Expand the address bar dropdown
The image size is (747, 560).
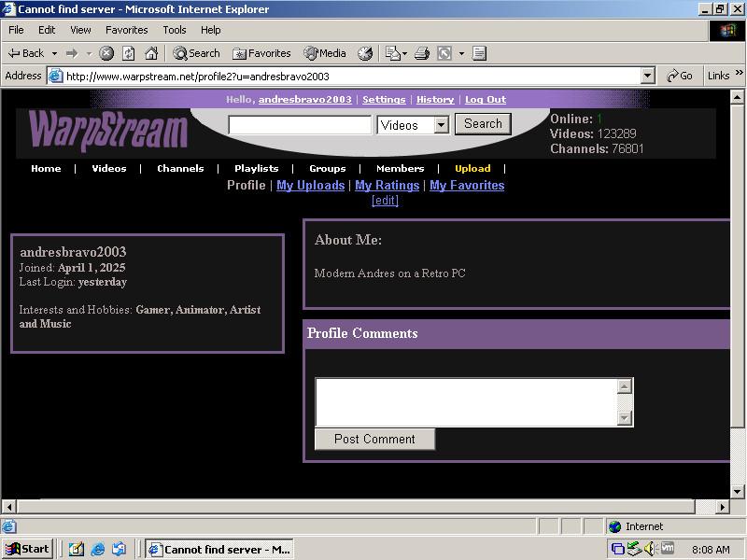(647, 76)
